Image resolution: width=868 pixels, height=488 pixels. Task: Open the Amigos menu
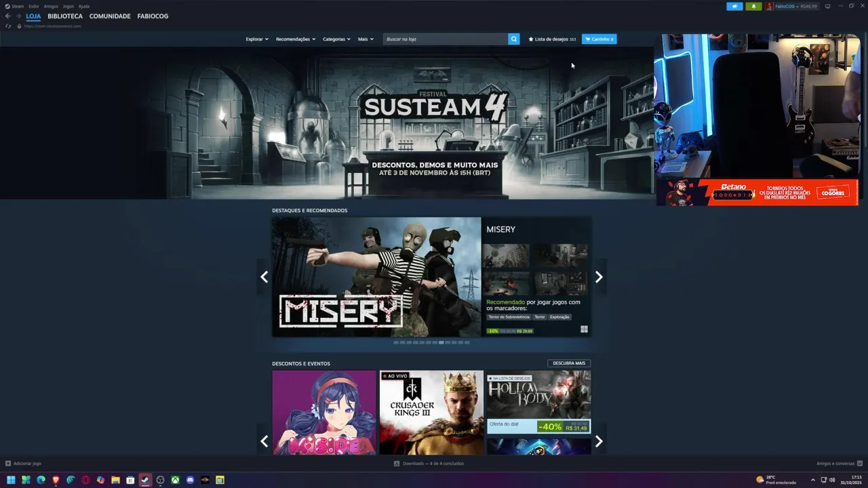click(x=51, y=6)
